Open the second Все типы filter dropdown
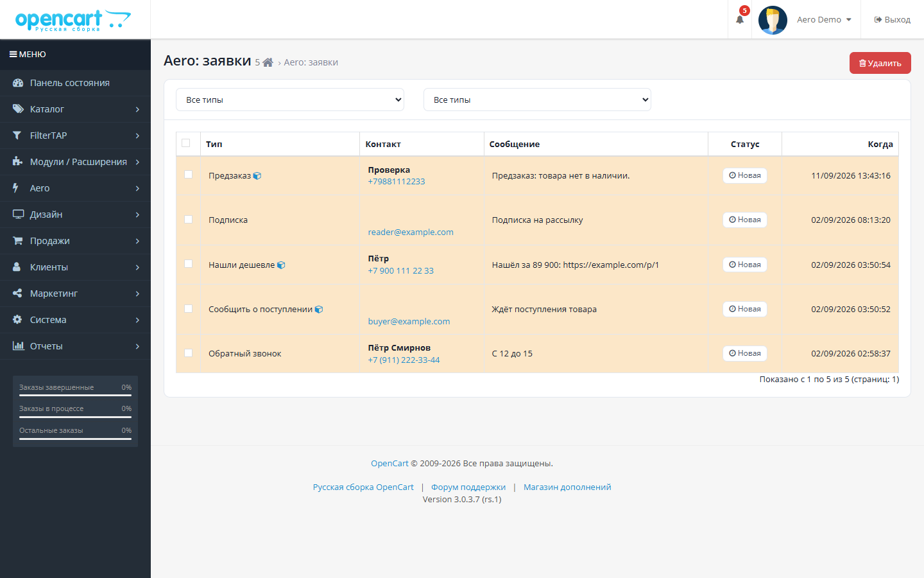Screen dimensions: 924x578 pos(537,100)
